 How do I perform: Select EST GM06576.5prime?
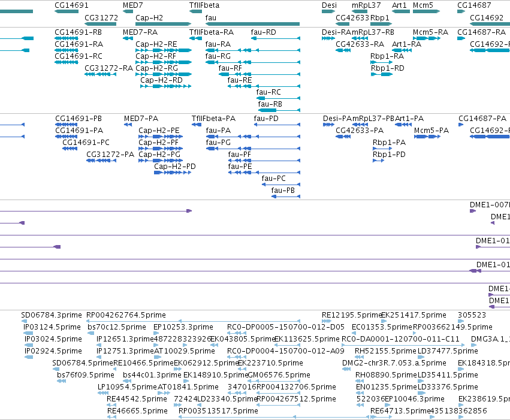coord(279,375)
